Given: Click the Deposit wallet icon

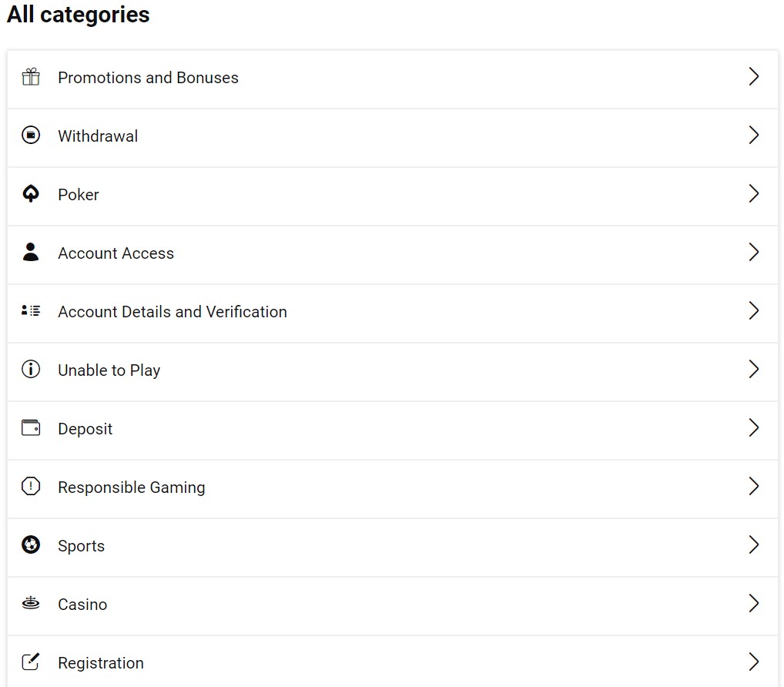Looking at the screenshot, I should (31, 428).
